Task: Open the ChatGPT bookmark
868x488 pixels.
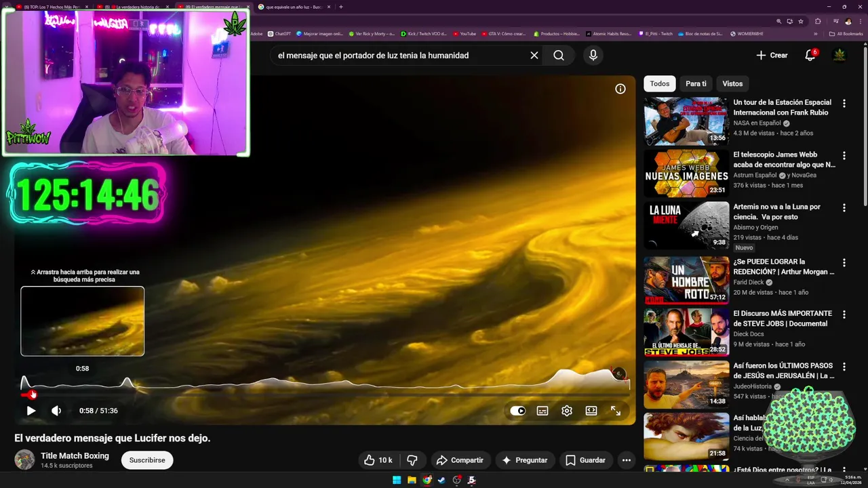Action: tap(279, 33)
